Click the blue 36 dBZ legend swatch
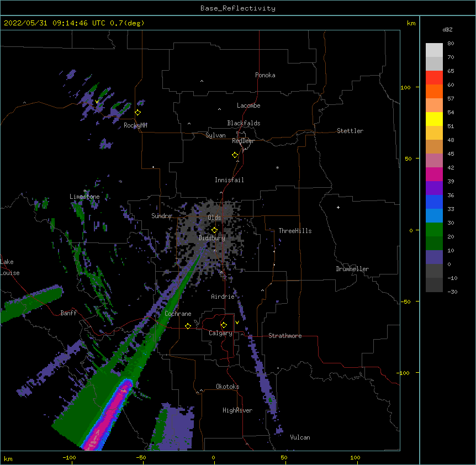 pyautogui.click(x=434, y=202)
